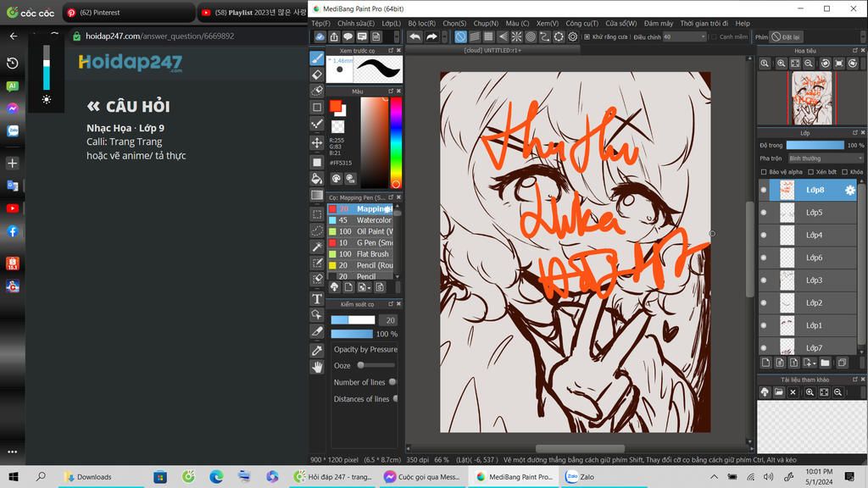This screenshot has width=868, height=488.
Task: Select the Magic Wand tool
Action: click(x=317, y=247)
